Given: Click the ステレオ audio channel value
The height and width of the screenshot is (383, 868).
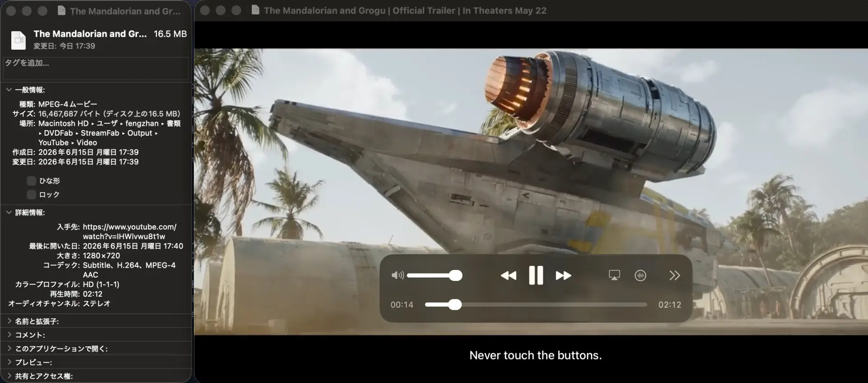Looking at the screenshot, I should coord(97,303).
